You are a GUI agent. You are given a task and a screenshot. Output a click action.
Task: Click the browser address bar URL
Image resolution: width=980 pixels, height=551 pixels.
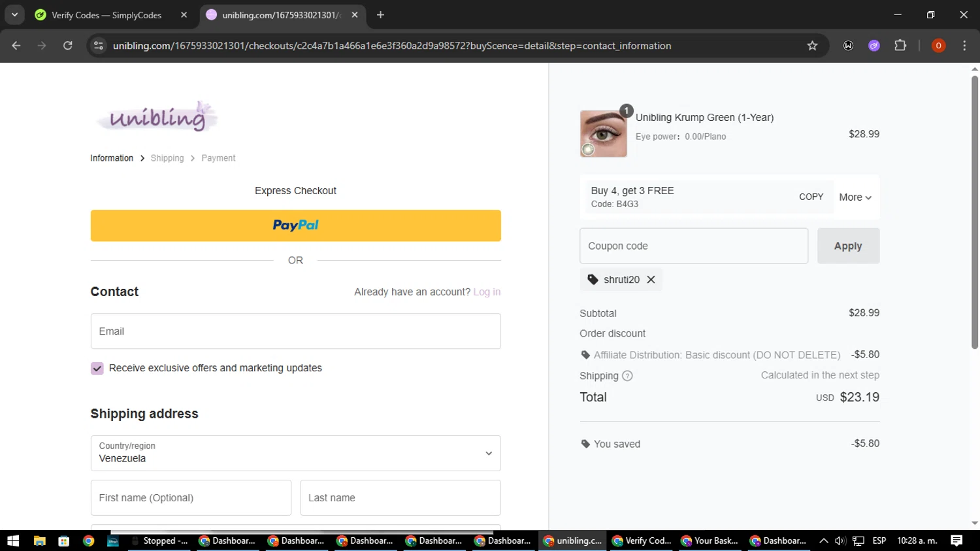392,46
